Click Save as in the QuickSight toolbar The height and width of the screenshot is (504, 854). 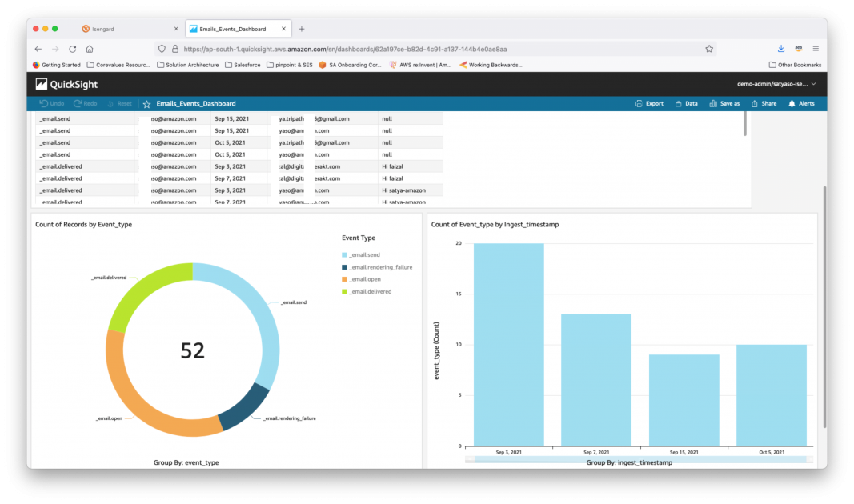[724, 103]
